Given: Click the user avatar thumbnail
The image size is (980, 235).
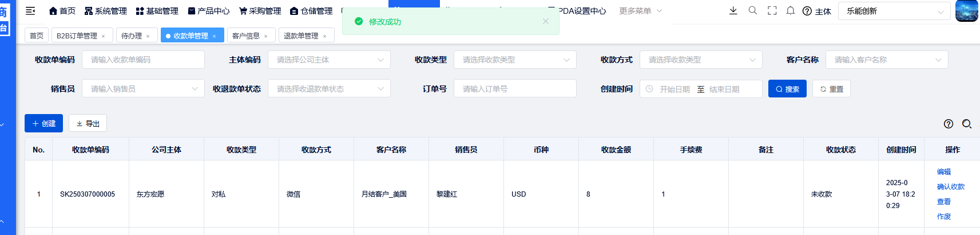Looking at the screenshot, I should (966, 11).
